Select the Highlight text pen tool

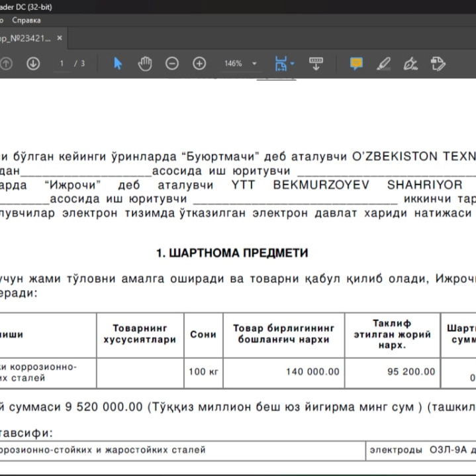[x=383, y=64]
